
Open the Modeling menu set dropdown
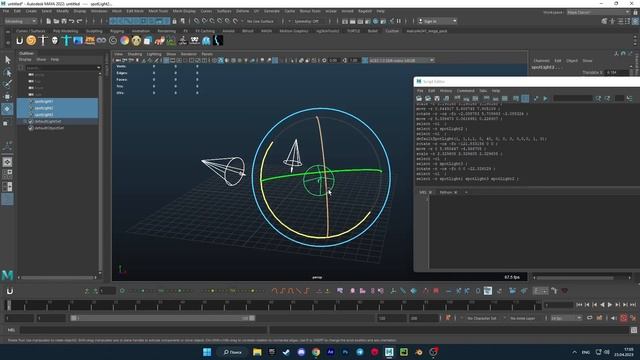coord(20,21)
